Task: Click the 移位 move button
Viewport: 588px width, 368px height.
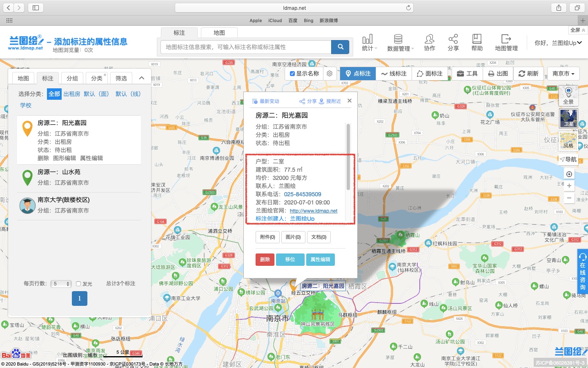Action: [290, 260]
